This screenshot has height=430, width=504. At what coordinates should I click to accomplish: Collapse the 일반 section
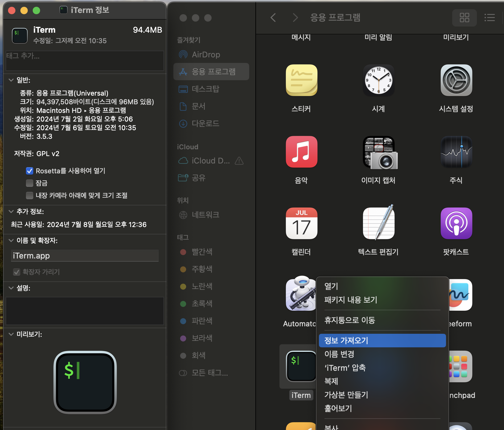(11, 80)
